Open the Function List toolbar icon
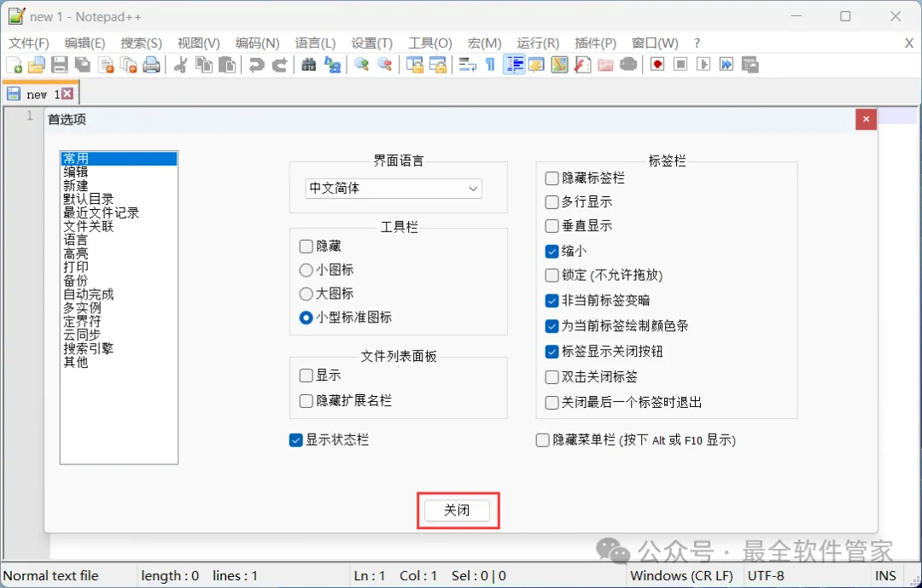This screenshot has height=588, width=922. tap(582, 65)
